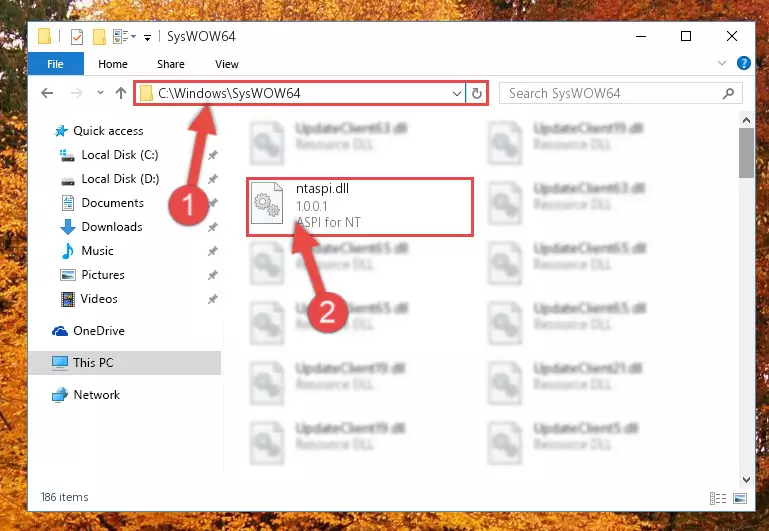Select Network in navigation pane
The image size is (769, 531).
coord(96,395)
